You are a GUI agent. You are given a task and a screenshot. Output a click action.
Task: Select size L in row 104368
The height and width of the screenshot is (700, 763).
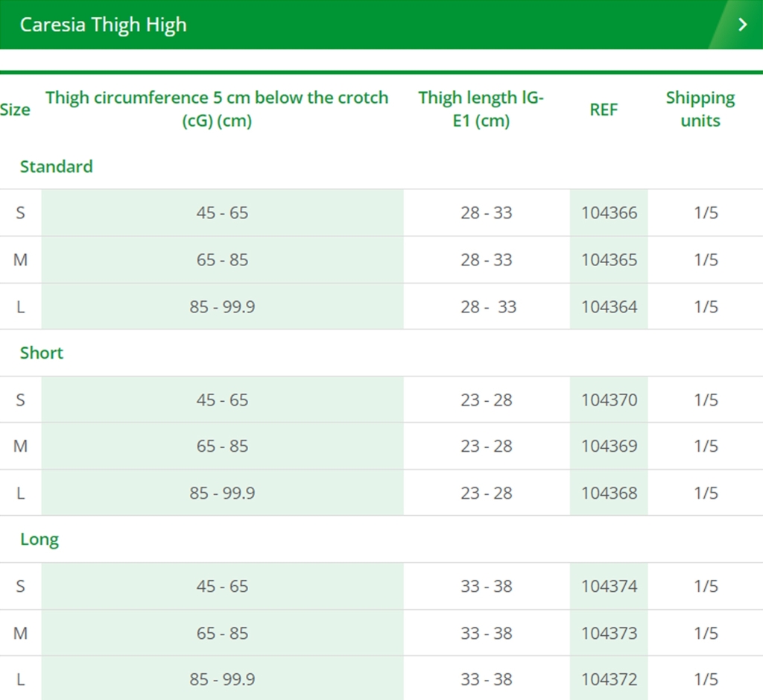pos(20,493)
